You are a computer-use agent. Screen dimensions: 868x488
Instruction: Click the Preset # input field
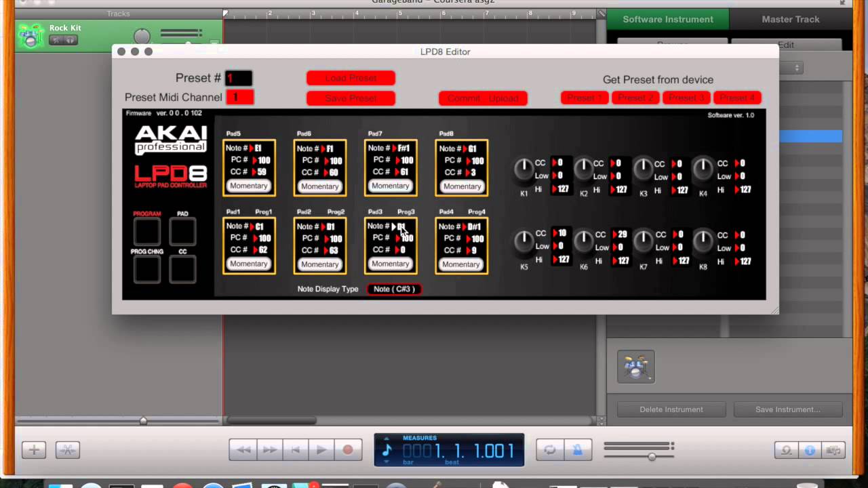pyautogui.click(x=239, y=78)
